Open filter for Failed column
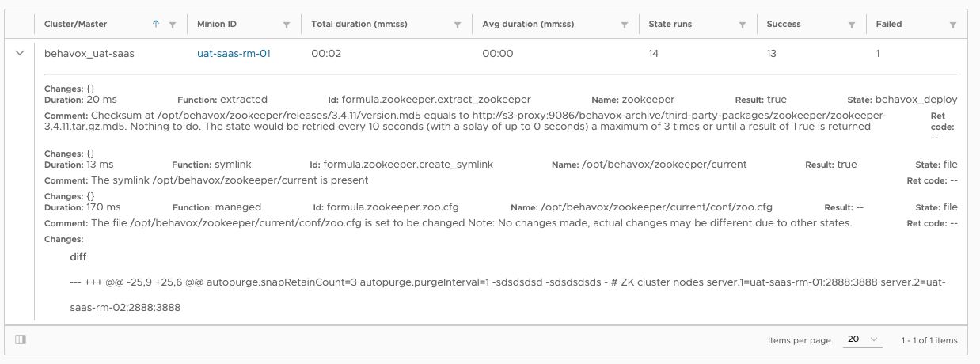The image size is (980, 364). coord(953,25)
